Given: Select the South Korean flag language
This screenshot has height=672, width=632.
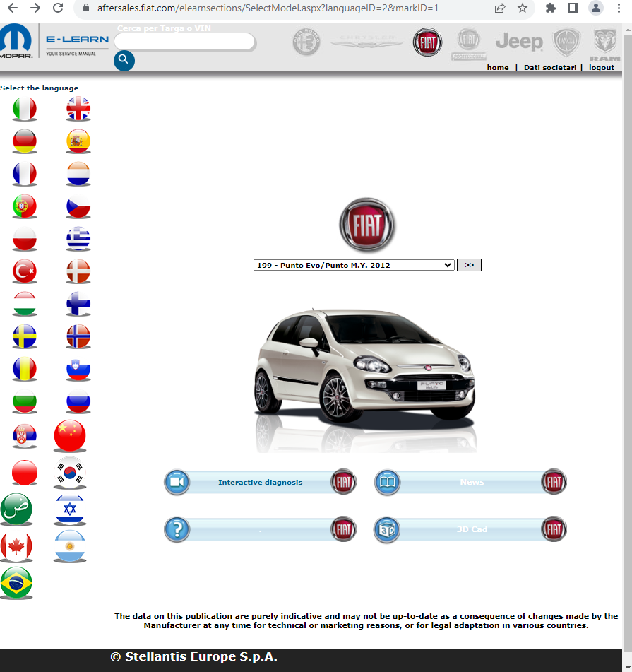Looking at the screenshot, I should (x=70, y=473).
